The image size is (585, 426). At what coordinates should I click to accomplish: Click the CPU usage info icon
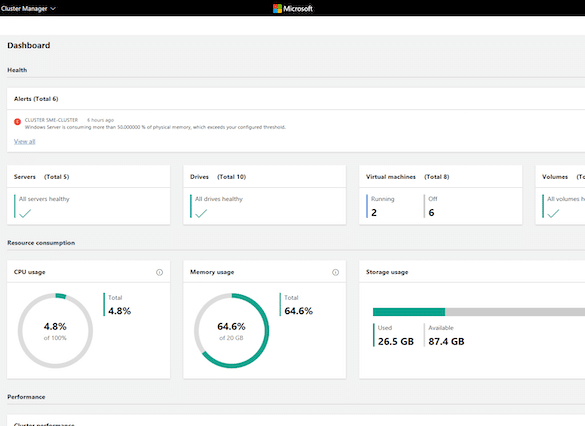[159, 272]
